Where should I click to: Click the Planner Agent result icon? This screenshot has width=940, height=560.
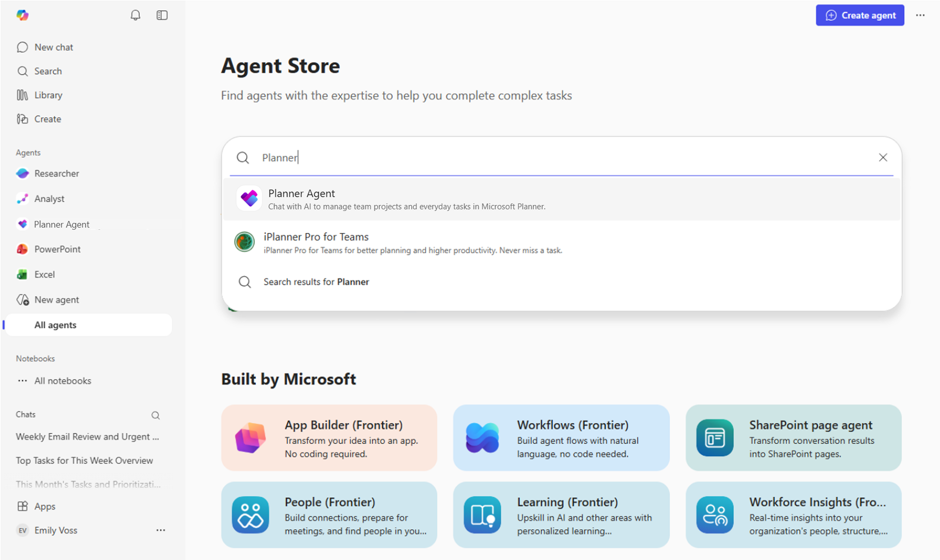249,198
